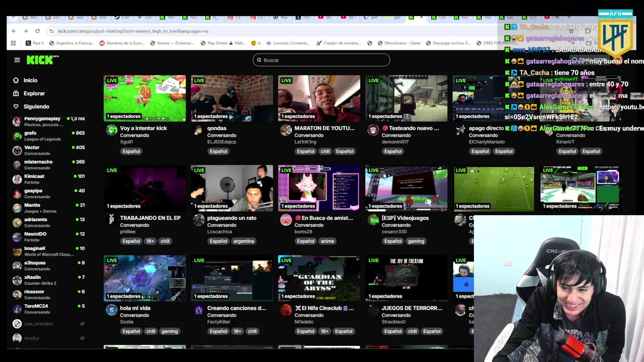Open the '[ESP] Videojuegos' stream thumbnail
The image size is (644, 362).
[x=406, y=188]
